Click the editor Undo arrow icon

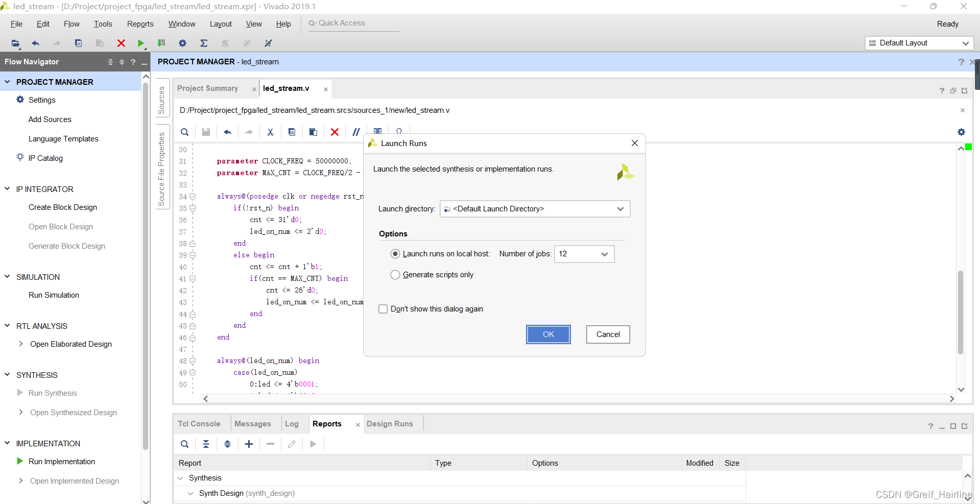[x=227, y=132]
